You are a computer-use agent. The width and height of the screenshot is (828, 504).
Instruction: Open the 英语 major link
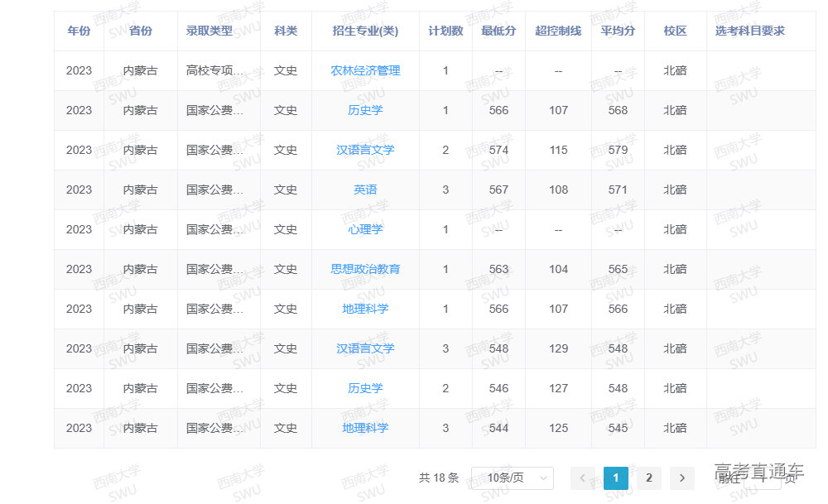(x=365, y=190)
